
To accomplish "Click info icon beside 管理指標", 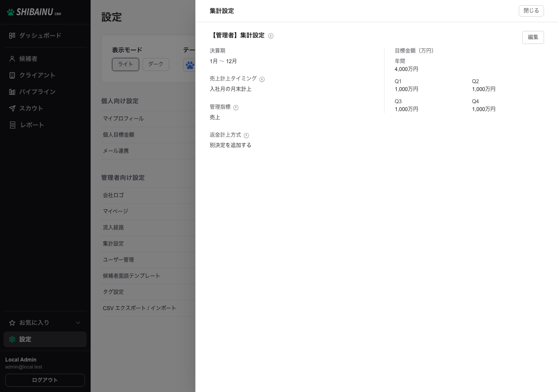I will click(x=236, y=108).
